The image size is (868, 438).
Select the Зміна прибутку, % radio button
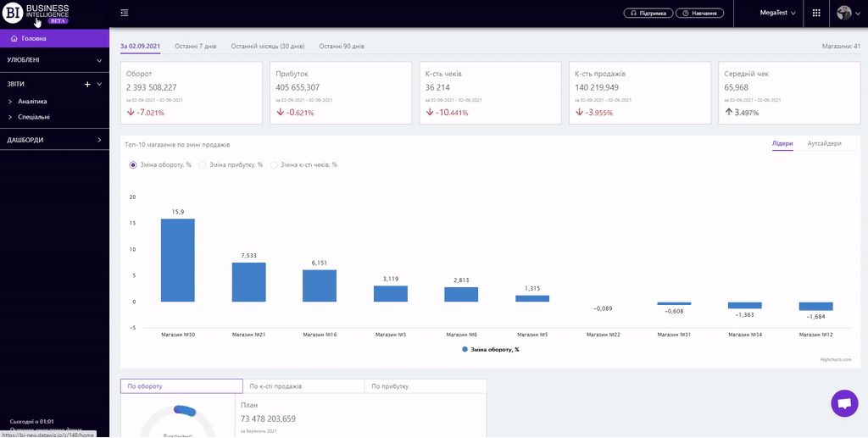(202, 164)
